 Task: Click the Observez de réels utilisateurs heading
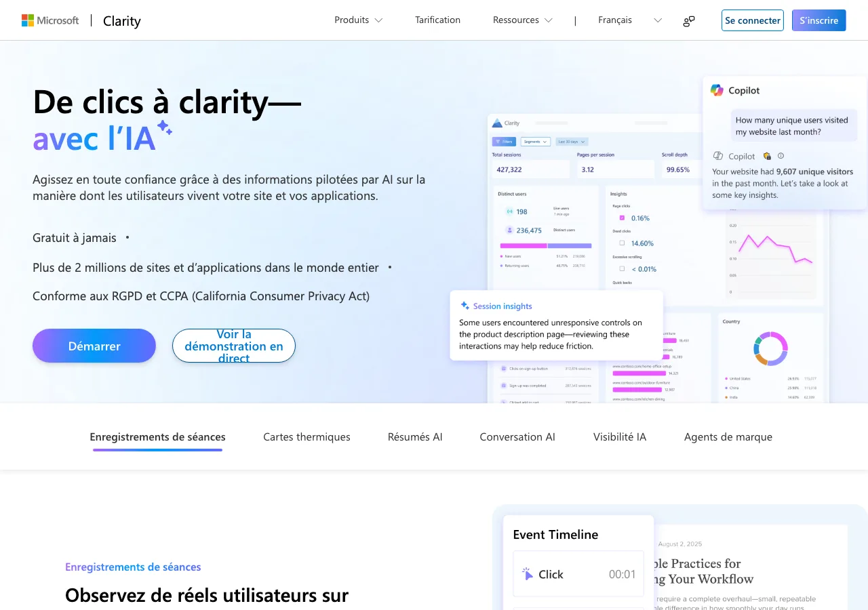pos(207,596)
